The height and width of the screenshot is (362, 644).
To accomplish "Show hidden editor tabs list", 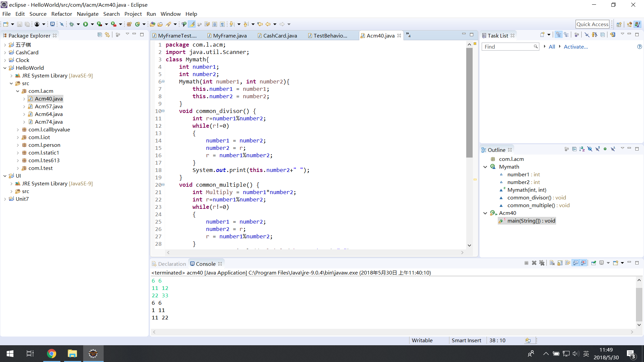I will coord(408,35).
